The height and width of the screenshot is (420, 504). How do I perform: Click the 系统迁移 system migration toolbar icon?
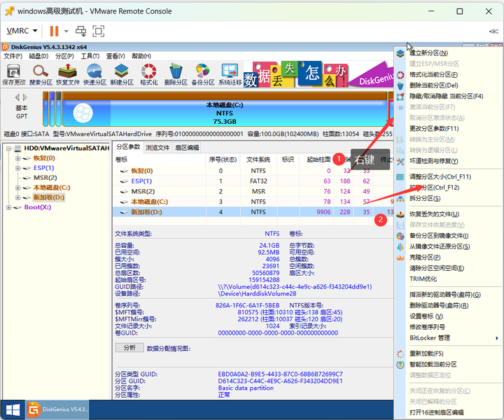(230, 75)
